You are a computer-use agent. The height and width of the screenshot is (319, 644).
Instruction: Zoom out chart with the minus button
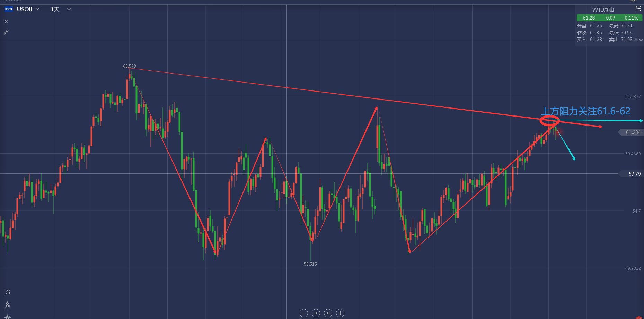(x=304, y=313)
